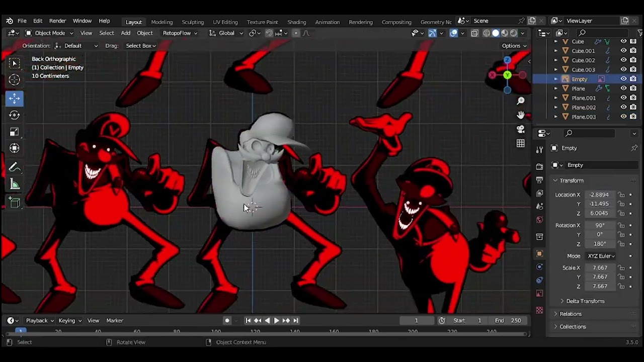Pick the Rotate tool
The width and height of the screenshot is (644, 362).
[x=14, y=115]
